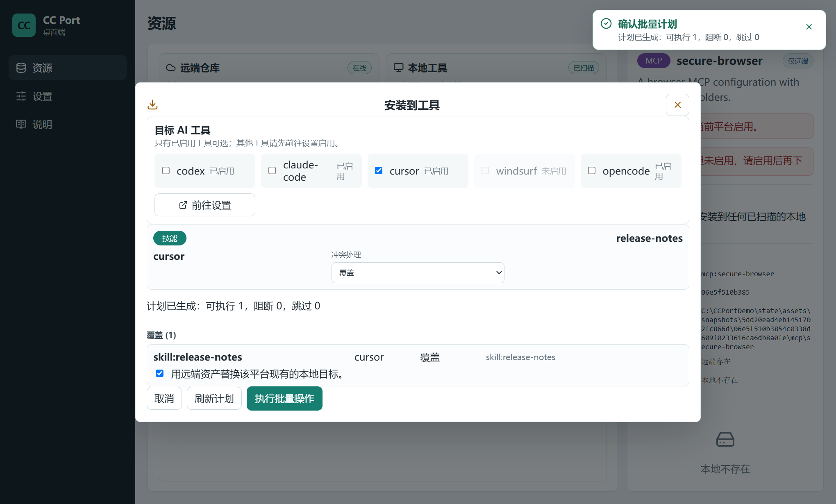Click the mcp:secure-browser identifier text

tap(738, 274)
